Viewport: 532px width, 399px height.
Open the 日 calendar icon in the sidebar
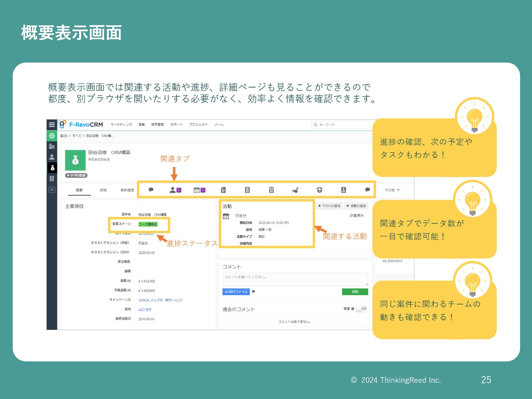coord(51,190)
